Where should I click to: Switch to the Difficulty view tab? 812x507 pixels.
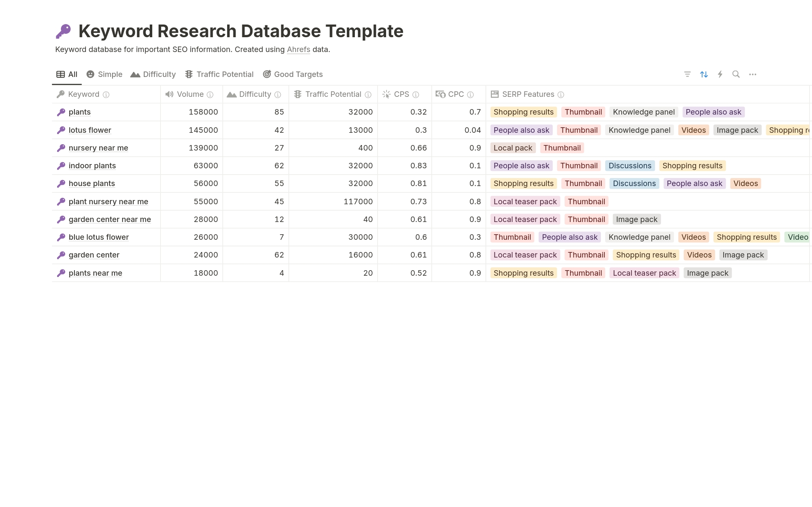click(153, 74)
